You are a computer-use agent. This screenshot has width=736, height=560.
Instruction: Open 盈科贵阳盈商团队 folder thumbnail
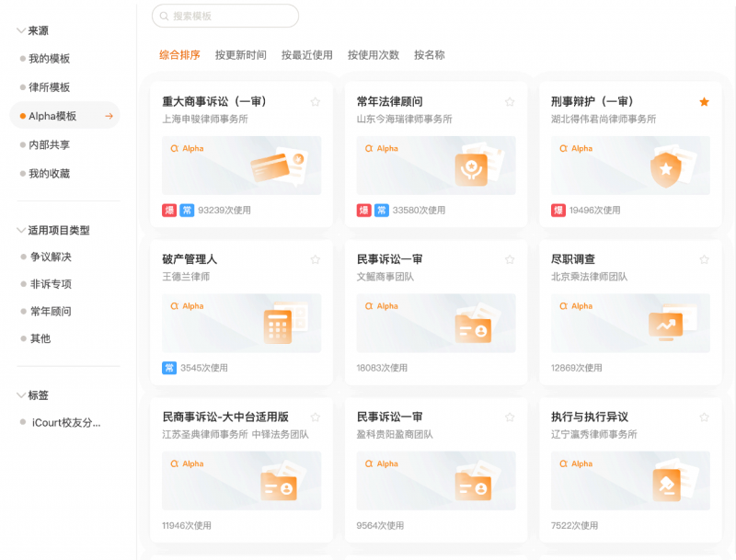coord(436,481)
